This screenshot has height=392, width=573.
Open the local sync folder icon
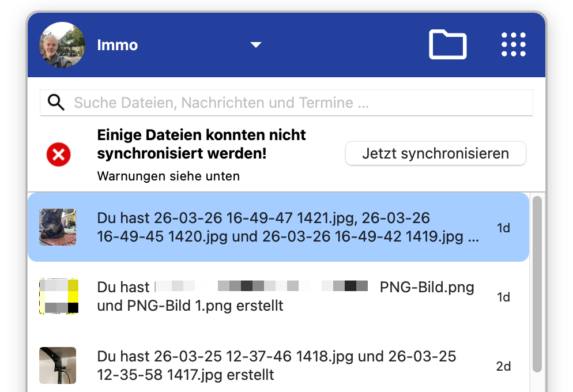click(x=447, y=44)
